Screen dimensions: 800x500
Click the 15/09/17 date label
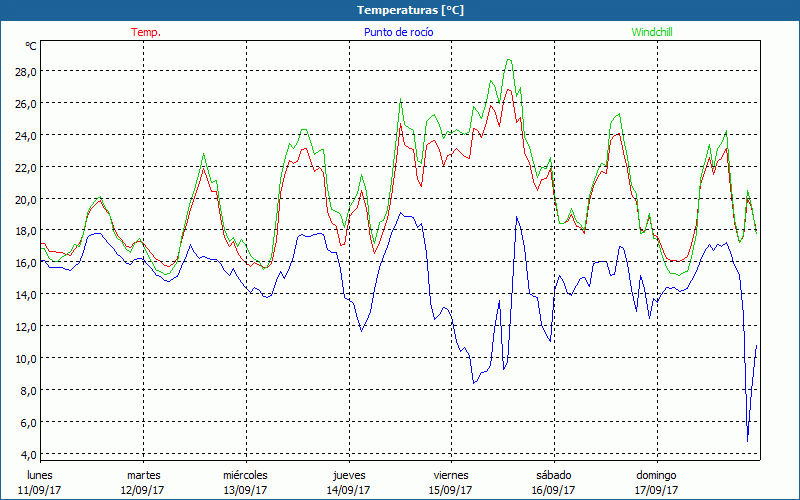[451, 490]
